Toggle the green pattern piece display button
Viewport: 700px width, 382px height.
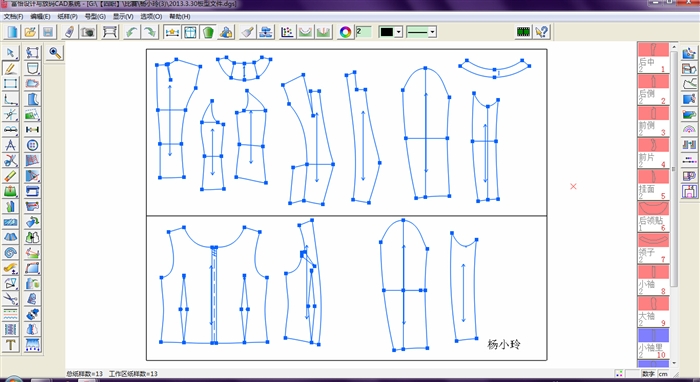coord(208,32)
